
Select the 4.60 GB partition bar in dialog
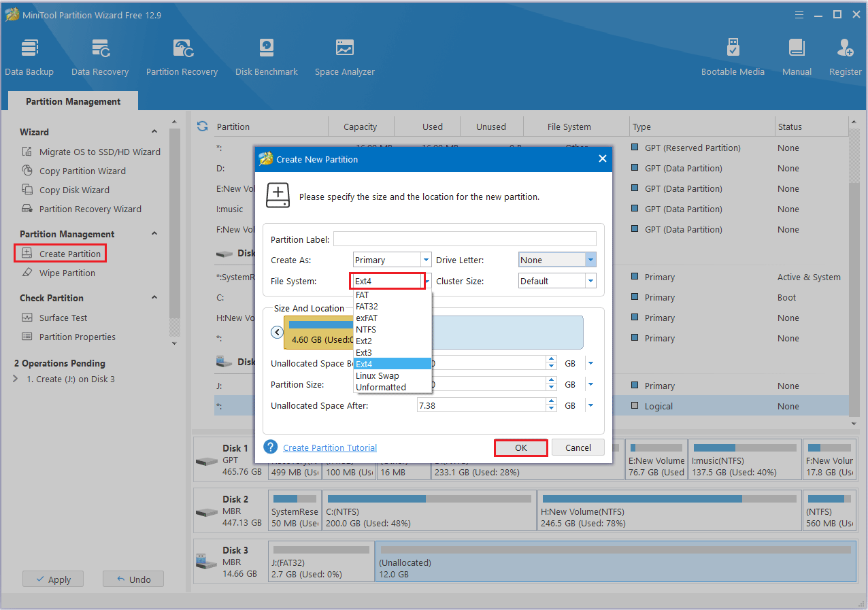pyautogui.click(x=318, y=333)
